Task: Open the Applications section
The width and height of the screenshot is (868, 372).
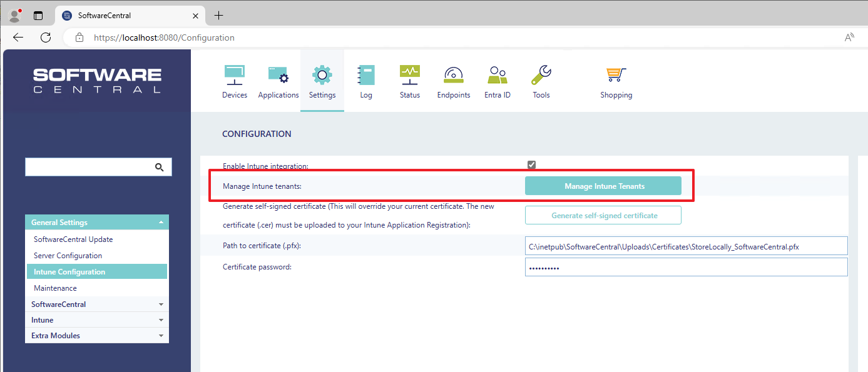Action: pos(278,81)
